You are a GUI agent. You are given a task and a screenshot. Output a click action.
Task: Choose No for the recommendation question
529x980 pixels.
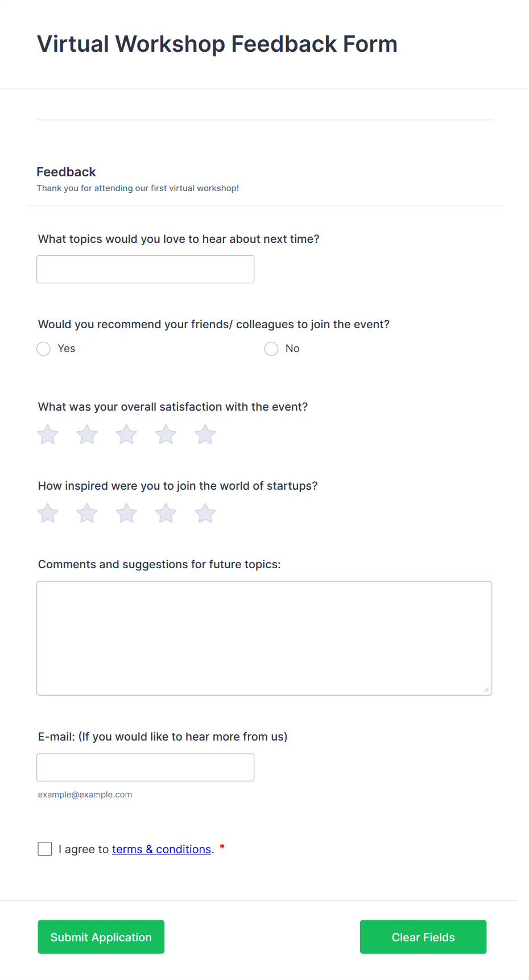point(271,348)
